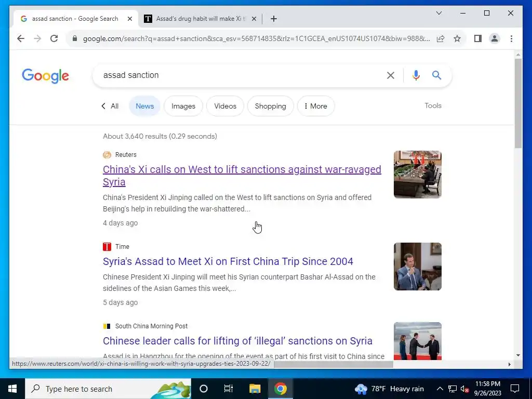
Task: View site information lock icon
Action: point(75,38)
